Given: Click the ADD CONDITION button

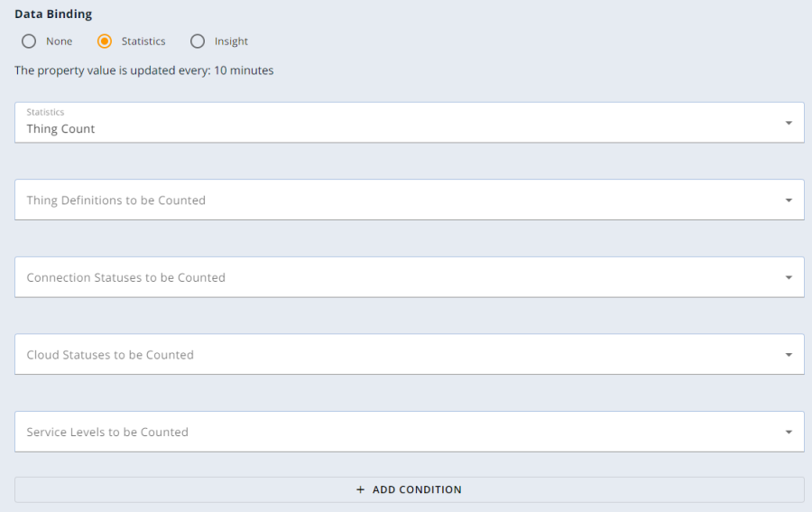Looking at the screenshot, I should 409,489.
